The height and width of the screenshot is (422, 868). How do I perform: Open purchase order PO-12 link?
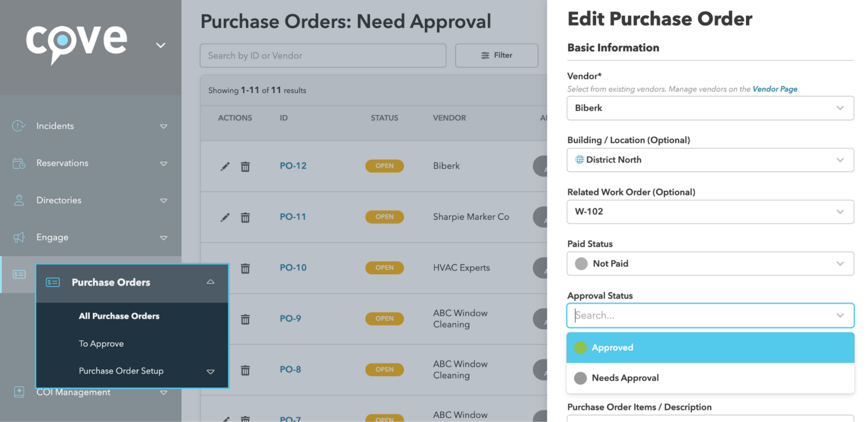pos(293,166)
